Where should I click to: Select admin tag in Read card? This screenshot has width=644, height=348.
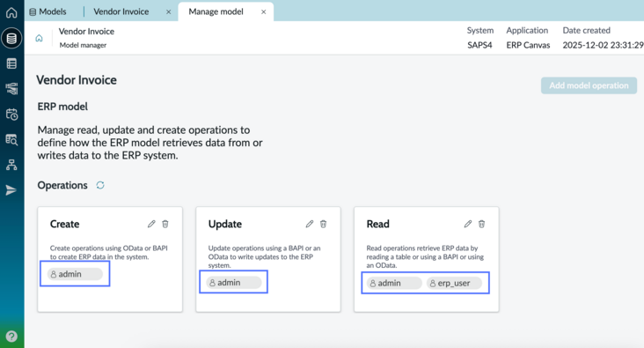pyautogui.click(x=394, y=283)
